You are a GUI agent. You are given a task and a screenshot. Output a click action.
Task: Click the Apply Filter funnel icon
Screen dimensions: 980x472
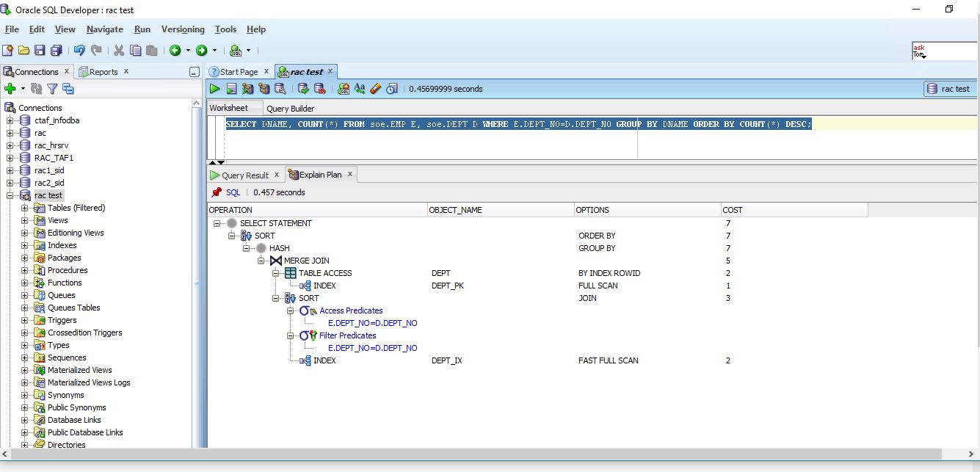[x=52, y=89]
